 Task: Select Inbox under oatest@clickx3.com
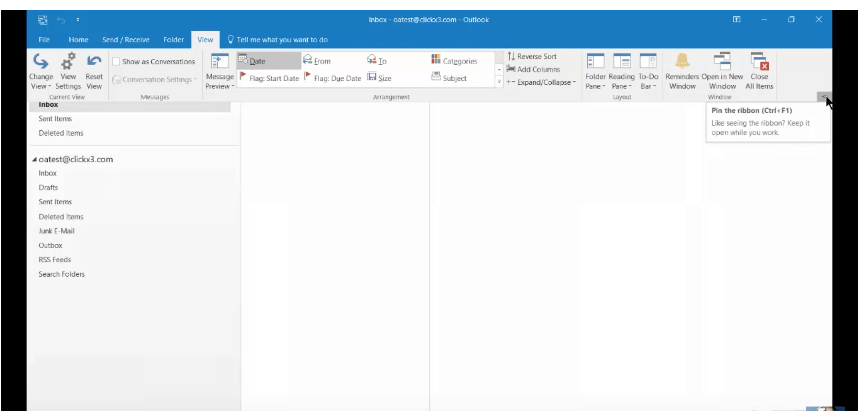tap(48, 173)
